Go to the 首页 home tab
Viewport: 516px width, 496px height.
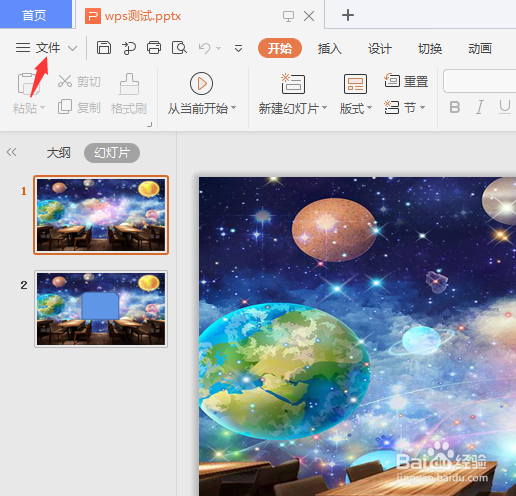(x=34, y=15)
